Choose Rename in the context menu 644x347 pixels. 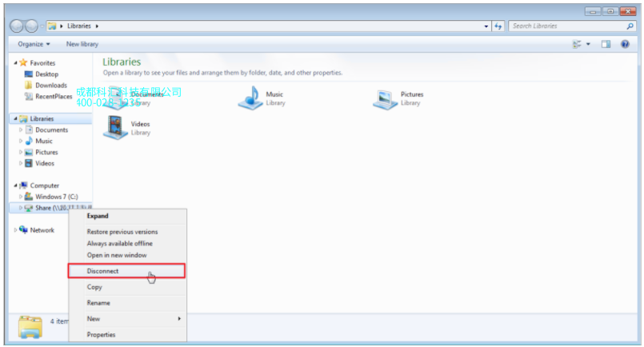pos(127,303)
